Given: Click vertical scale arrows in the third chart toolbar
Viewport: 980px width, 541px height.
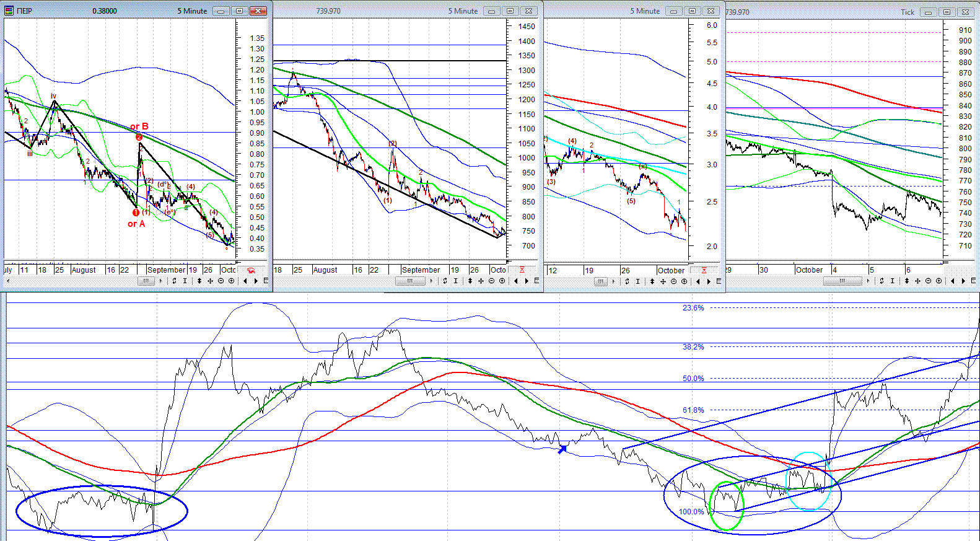Looking at the screenshot, I should tap(652, 281).
